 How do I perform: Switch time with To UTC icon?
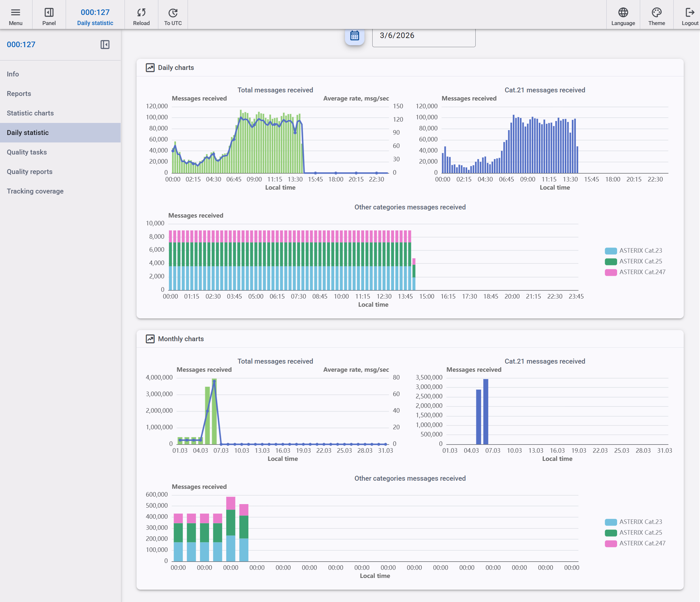tap(173, 13)
